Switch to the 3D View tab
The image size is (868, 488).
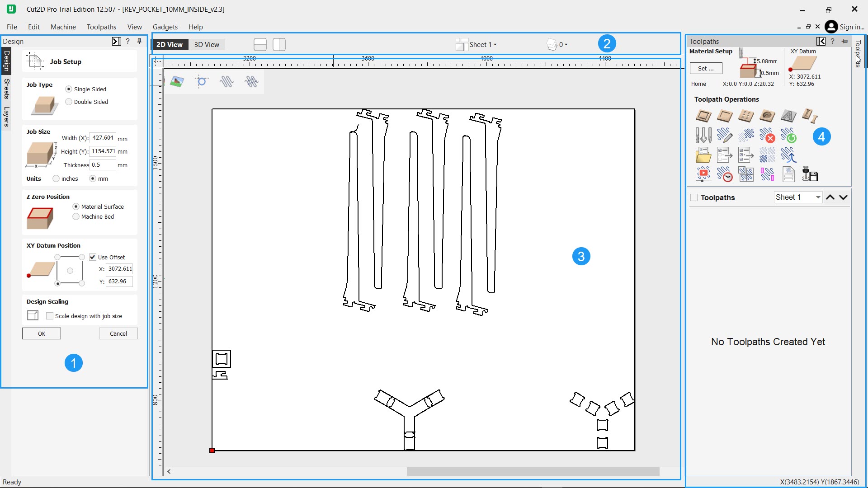[207, 44]
